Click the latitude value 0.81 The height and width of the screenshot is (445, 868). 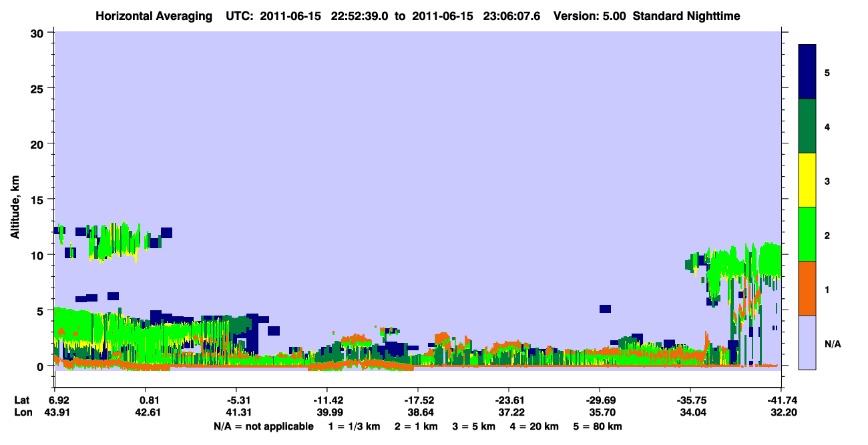[x=150, y=400]
